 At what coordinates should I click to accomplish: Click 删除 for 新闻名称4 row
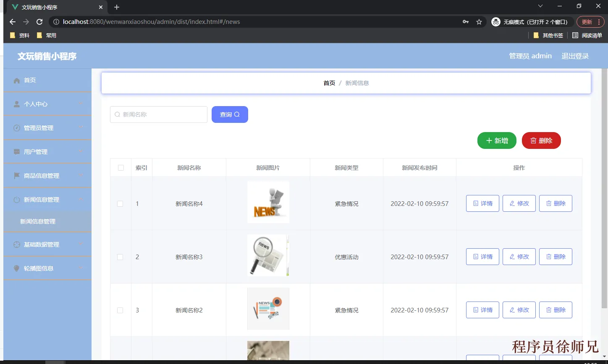pyautogui.click(x=556, y=203)
